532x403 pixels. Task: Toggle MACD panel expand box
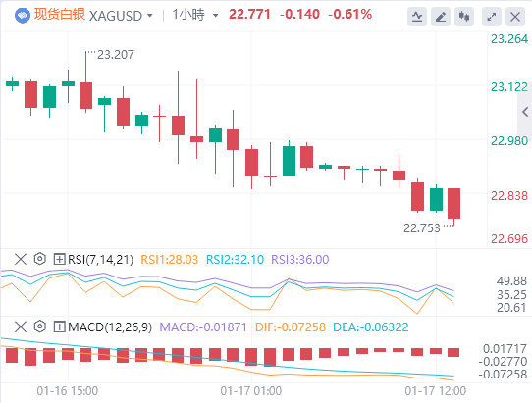click(x=59, y=327)
